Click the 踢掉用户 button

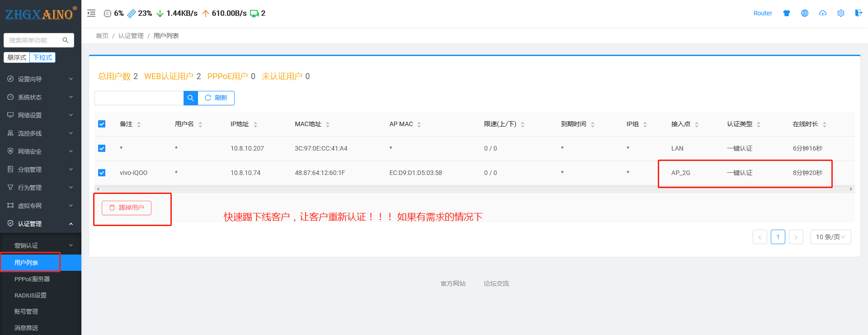pos(127,208)
